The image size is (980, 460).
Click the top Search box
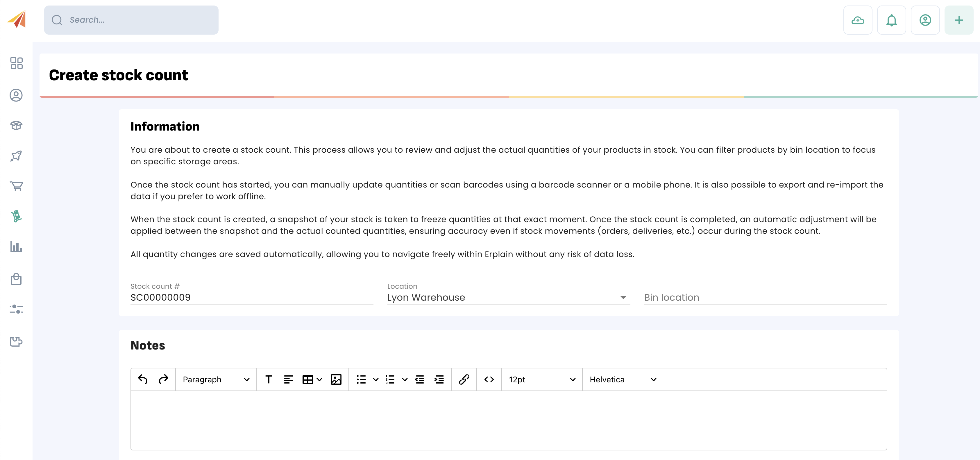click(x=131, y=20)
